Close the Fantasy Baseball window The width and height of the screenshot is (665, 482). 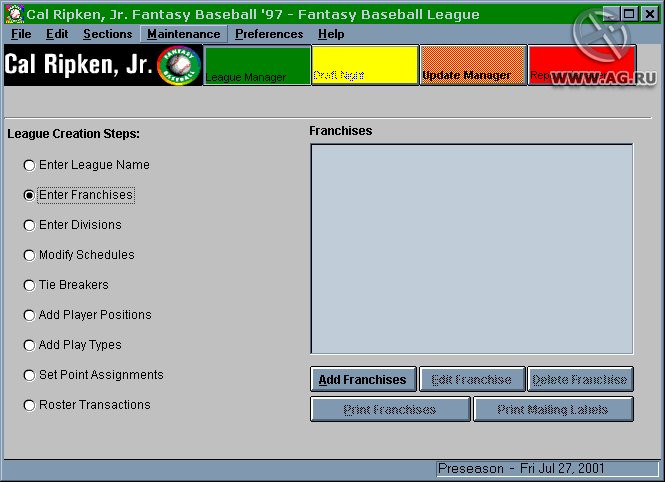click(x=650, y=14)
